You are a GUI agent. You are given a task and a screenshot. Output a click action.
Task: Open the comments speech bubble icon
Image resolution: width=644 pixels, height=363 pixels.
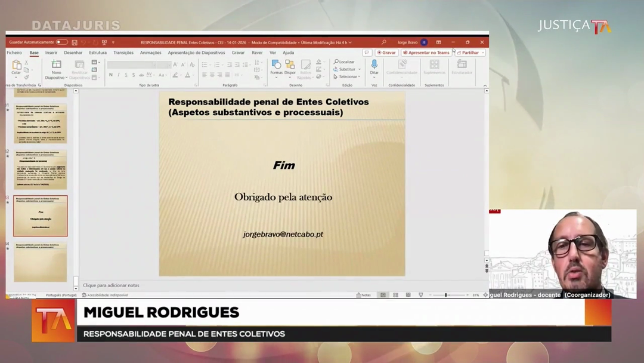pos(367,53)
